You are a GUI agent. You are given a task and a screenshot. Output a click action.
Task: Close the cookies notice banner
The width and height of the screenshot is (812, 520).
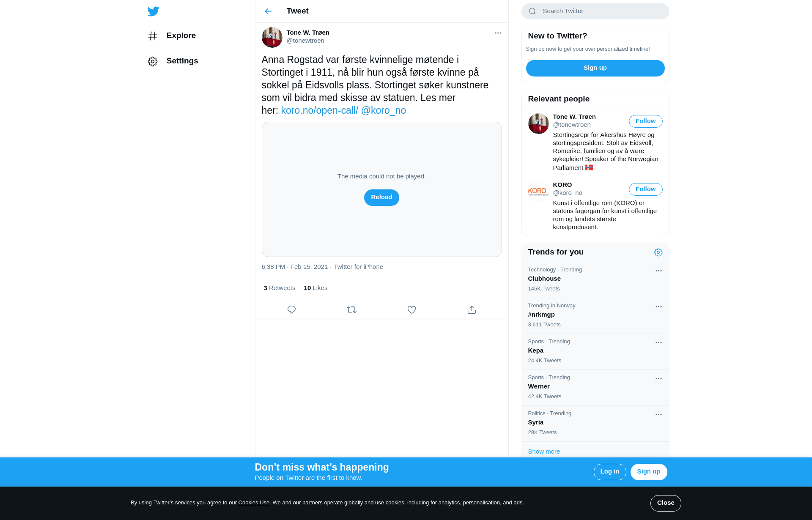[666, 503]
